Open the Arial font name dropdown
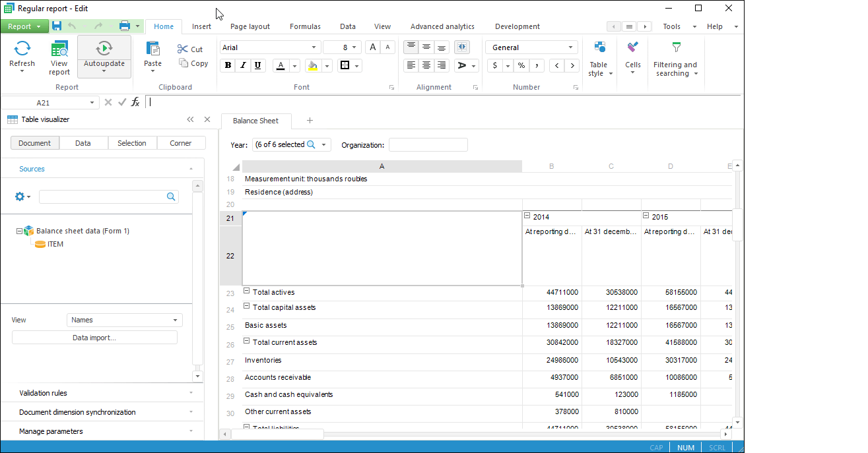 point(314,47)
